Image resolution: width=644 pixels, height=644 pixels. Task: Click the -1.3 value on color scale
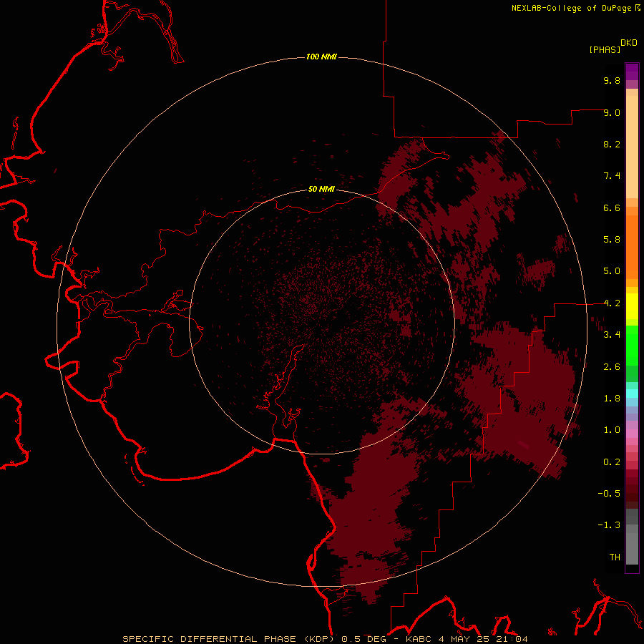coord(609,525)
